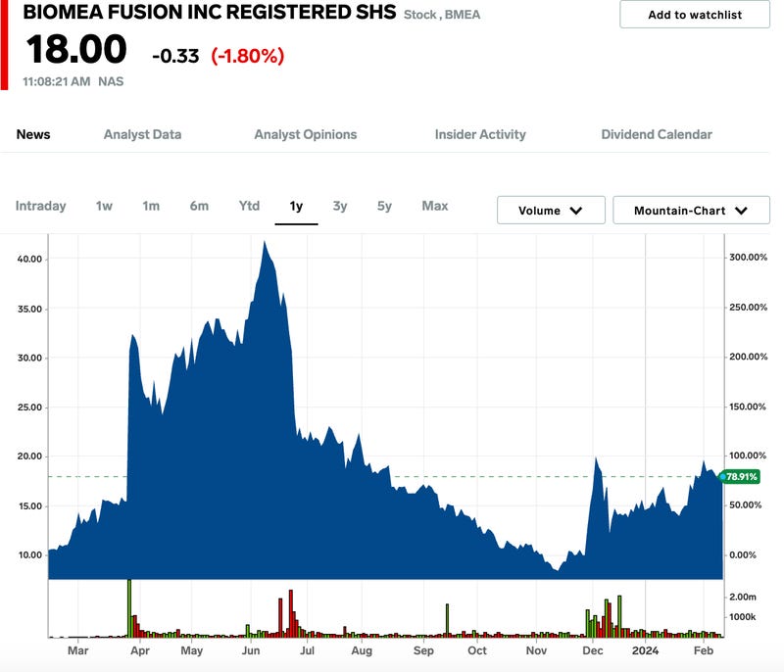Choose the 6m time range
This screenshot has width=784, height=672.
[x=199, y=206]
